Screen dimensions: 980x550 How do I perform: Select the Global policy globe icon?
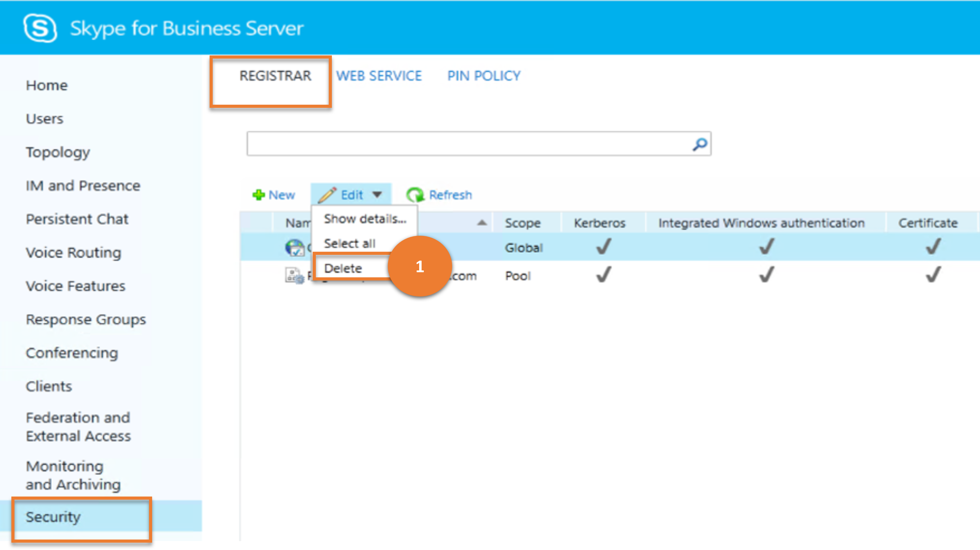(294, 248)
